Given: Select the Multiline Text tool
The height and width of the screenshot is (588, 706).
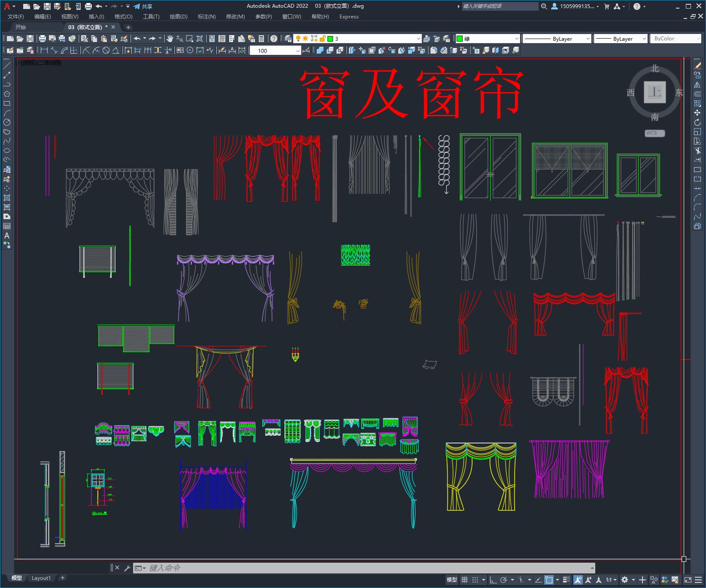Looking at the screenshot, I should [7, 235].
